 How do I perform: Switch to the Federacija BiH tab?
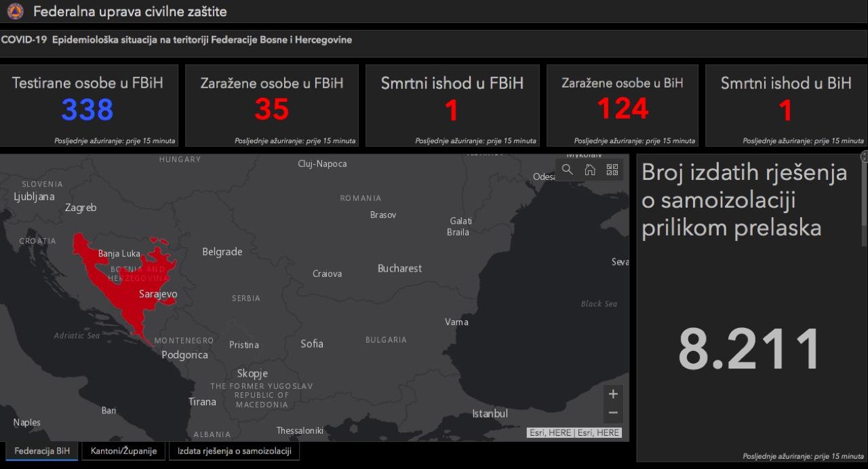coord(42,451)
